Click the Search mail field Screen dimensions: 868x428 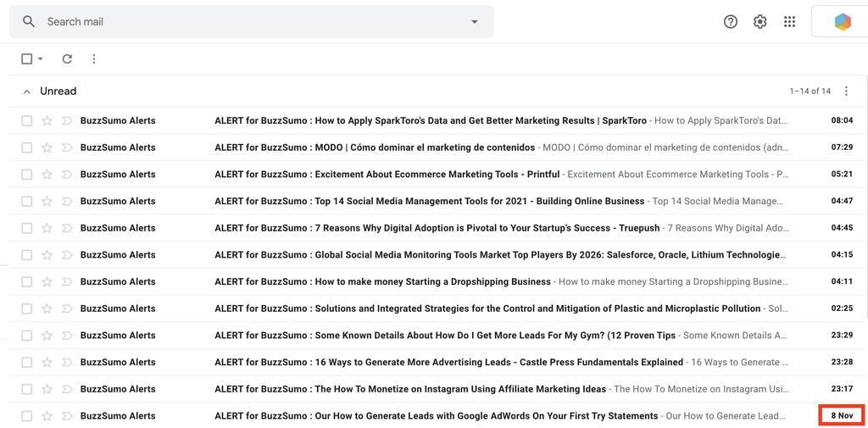[x=246, y=22]
